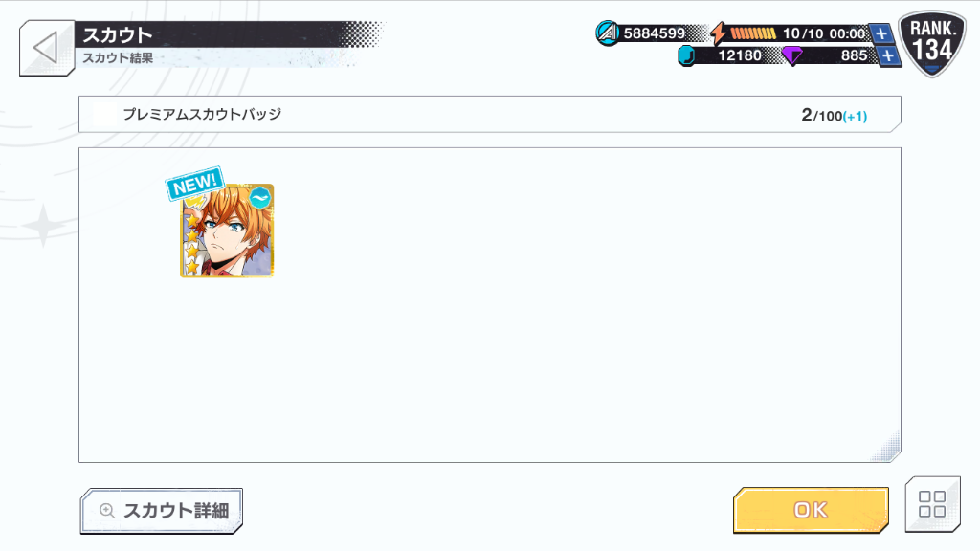The image size is (980, 551).
Task: Select the orange-haired character card thumbnail
Action: (227, 231)
